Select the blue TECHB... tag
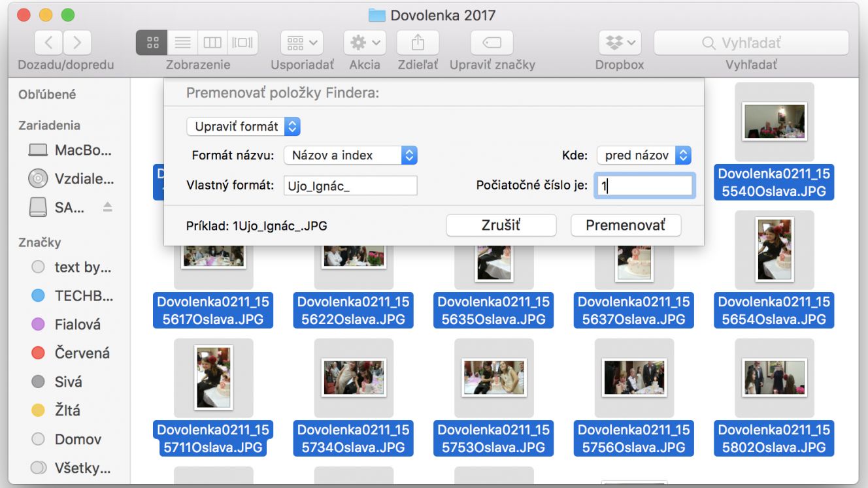The width and height of the screenshot is (868, 488). 72,296
